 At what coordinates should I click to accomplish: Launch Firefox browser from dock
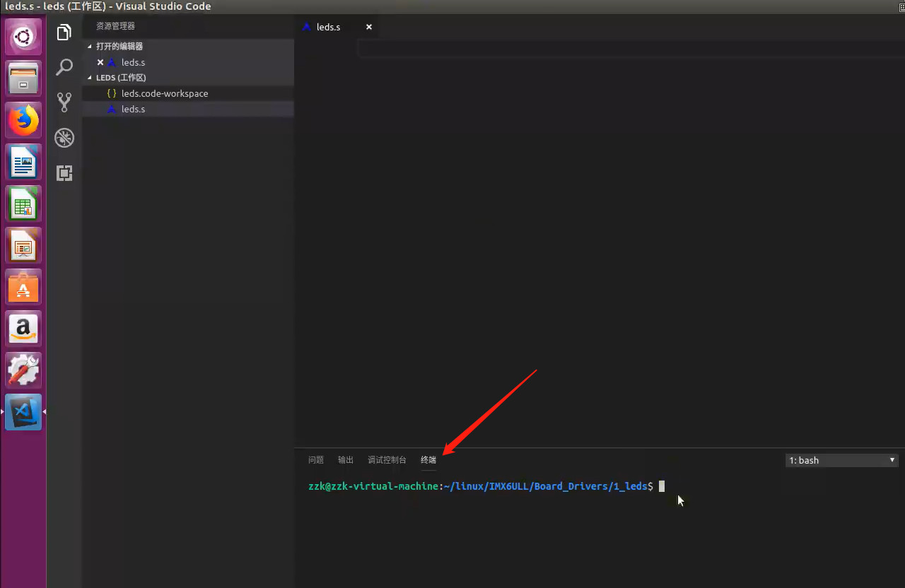(x=23, y=120)
